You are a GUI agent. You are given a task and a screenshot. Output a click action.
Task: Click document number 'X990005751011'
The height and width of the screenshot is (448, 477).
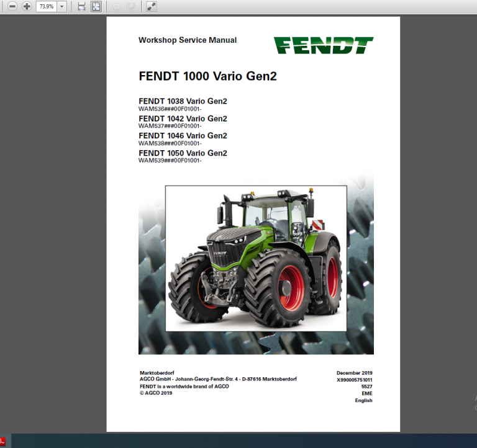pos(355,380)
